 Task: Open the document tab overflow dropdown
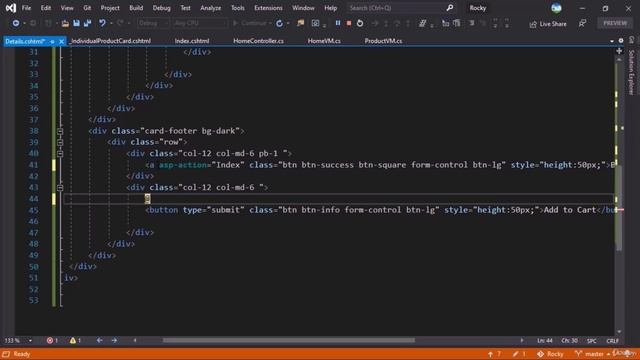(611, 41)
